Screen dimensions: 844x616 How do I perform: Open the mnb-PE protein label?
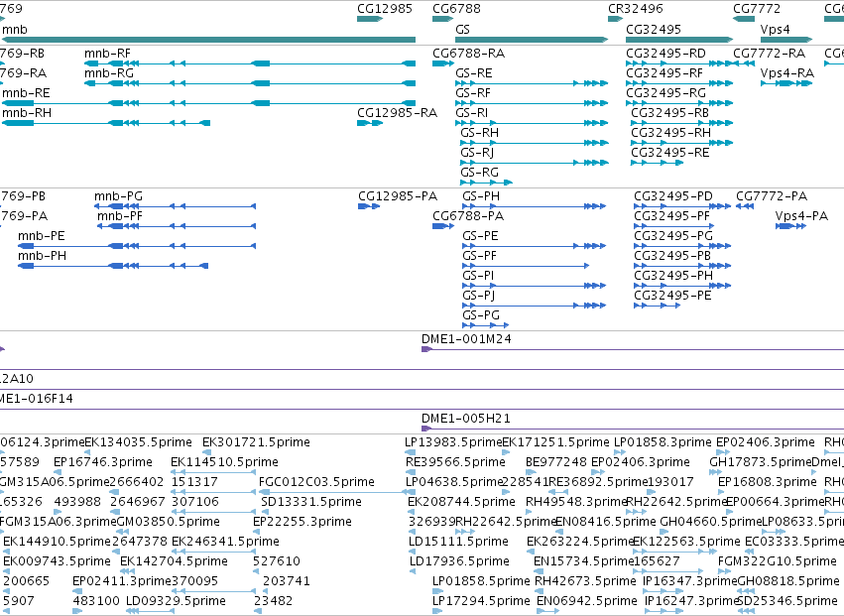click(41, 236)
